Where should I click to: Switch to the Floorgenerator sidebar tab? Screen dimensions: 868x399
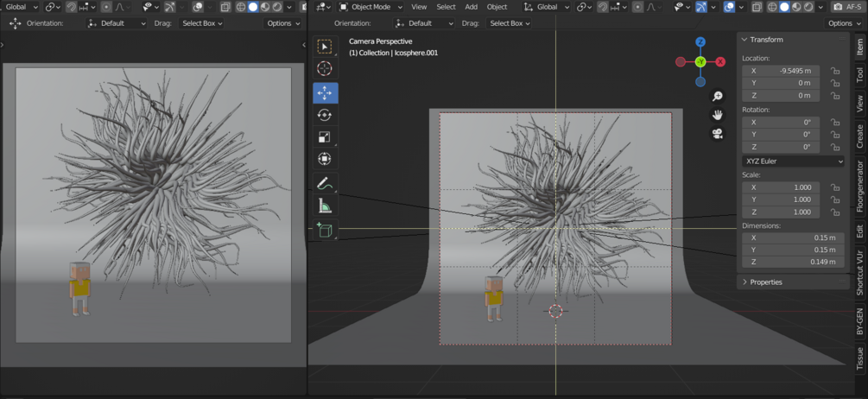coord(859,186)
